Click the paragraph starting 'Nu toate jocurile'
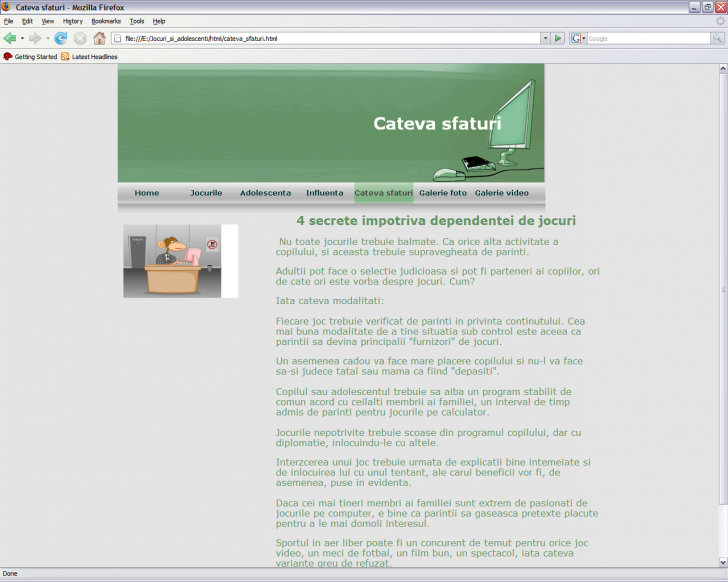This screenshot has width=728, height=582. [x=417, y=246]
